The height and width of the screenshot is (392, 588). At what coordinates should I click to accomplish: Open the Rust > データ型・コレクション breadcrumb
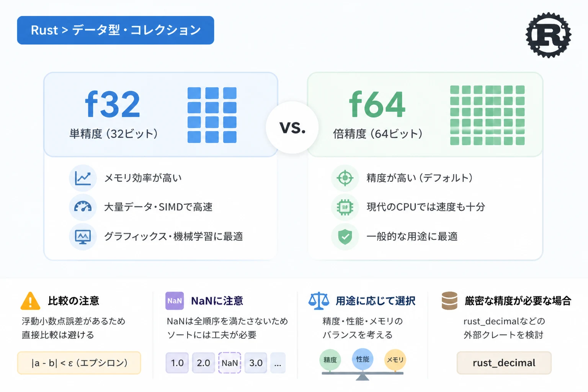click(116, 30)
